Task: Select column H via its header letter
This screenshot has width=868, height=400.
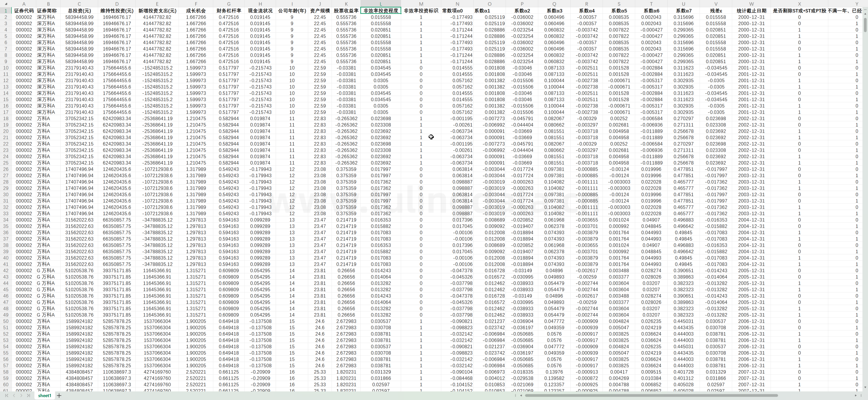Action: tap(260, 4)
